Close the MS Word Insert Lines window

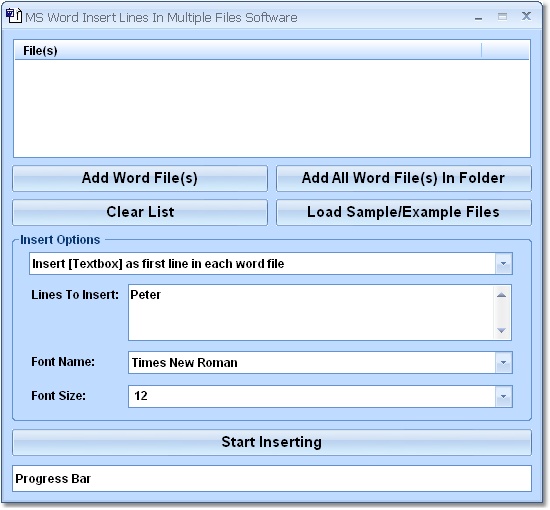(526, 16)
